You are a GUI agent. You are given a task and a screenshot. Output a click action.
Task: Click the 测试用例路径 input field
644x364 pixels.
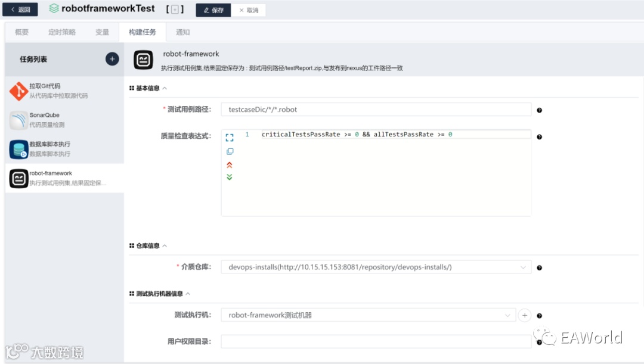376,110
